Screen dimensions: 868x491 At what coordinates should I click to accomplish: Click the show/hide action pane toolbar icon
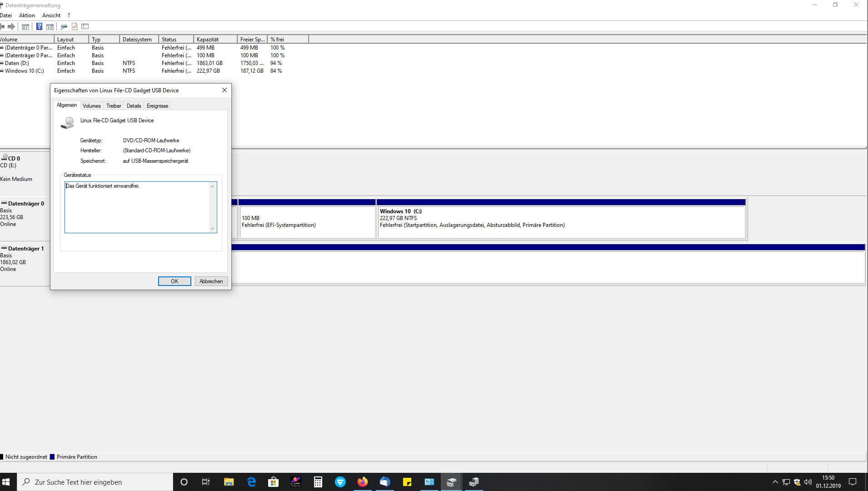point(50,26)
